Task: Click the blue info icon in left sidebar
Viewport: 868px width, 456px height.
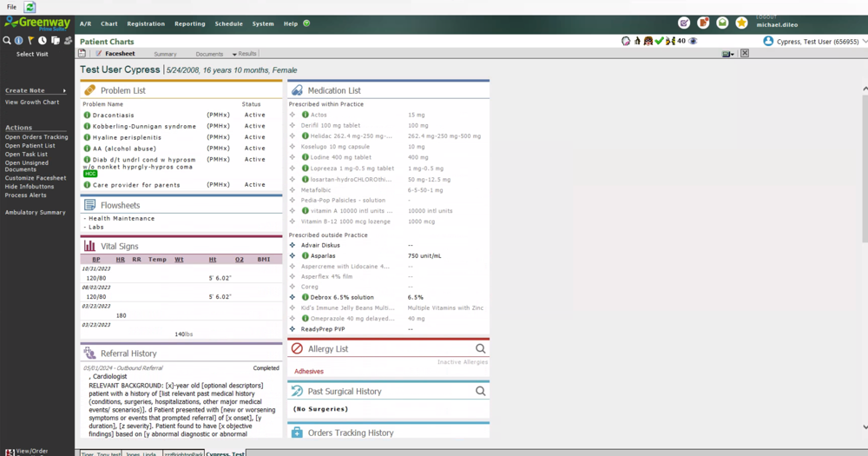Action: point(18,41)
